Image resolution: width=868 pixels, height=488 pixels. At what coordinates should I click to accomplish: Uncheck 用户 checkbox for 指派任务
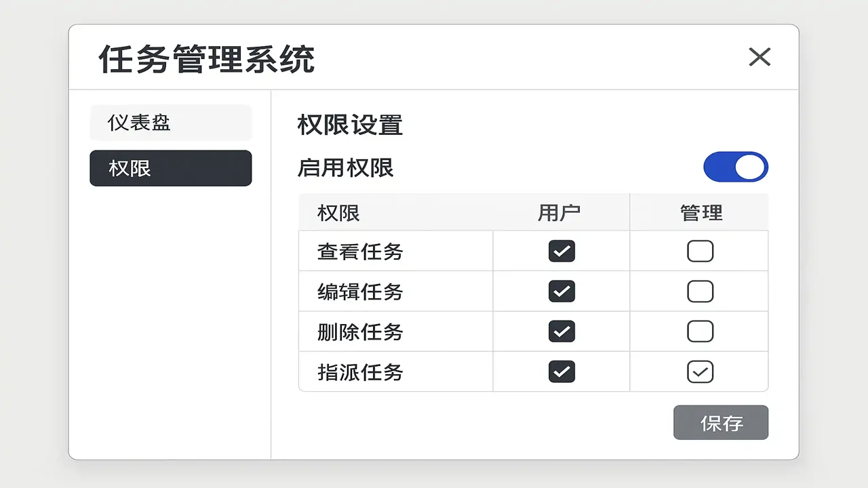tap(561, 371)
